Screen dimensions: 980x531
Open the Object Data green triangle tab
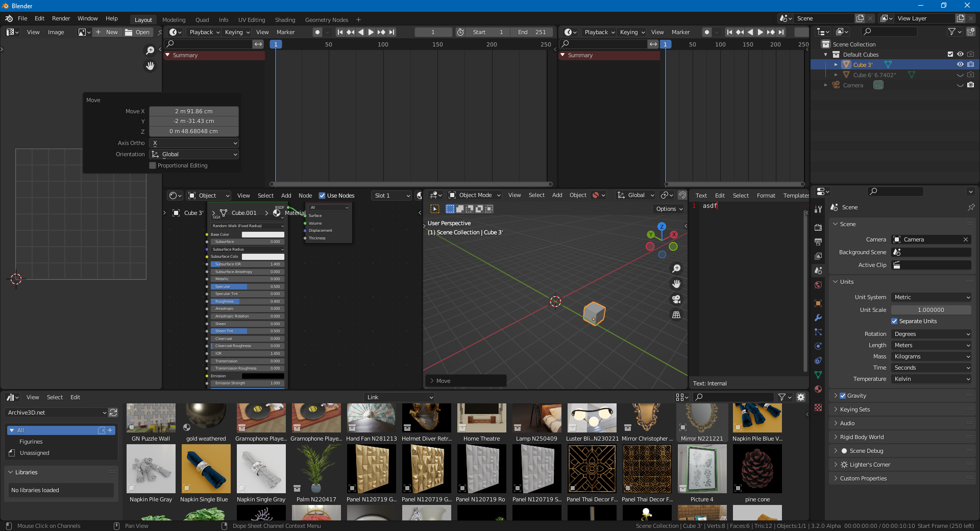818,375
